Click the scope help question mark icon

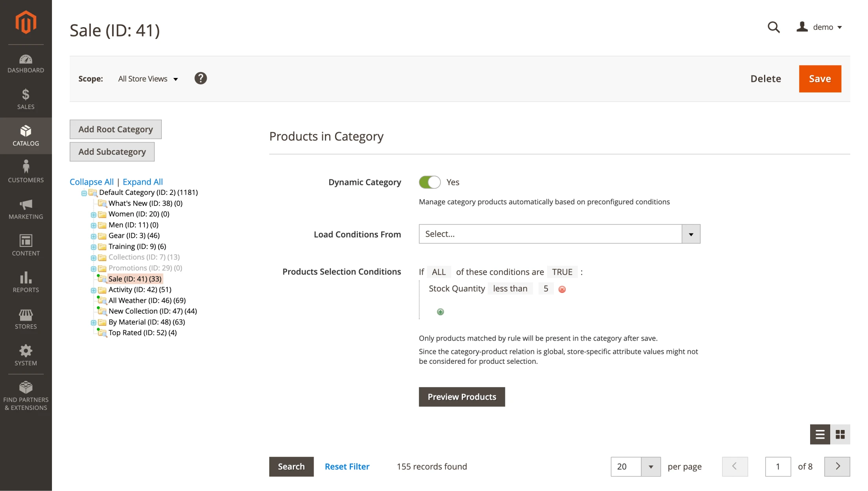click(x=200, y=78)
